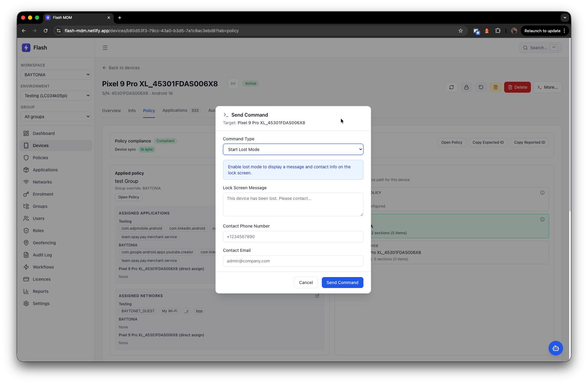Viewport: 588px width, 384px height.
Task: Focus the Contact Phone Number field
Action: 293,237
